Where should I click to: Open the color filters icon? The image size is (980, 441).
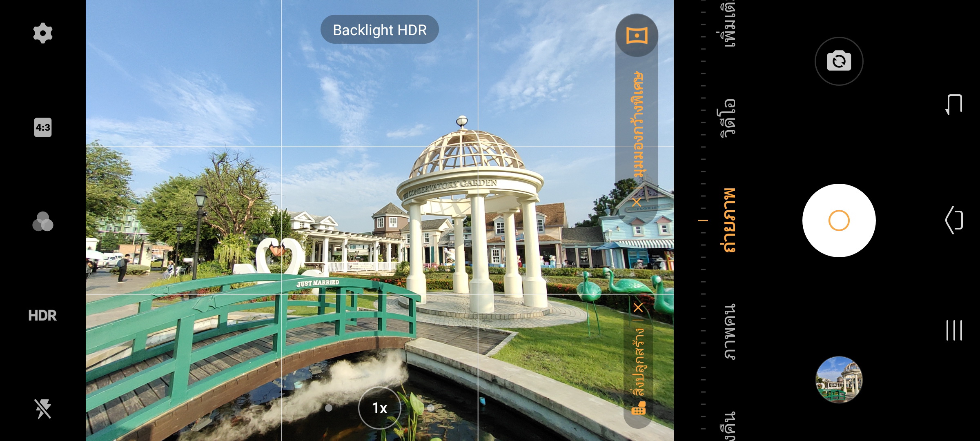click(43, 222)
